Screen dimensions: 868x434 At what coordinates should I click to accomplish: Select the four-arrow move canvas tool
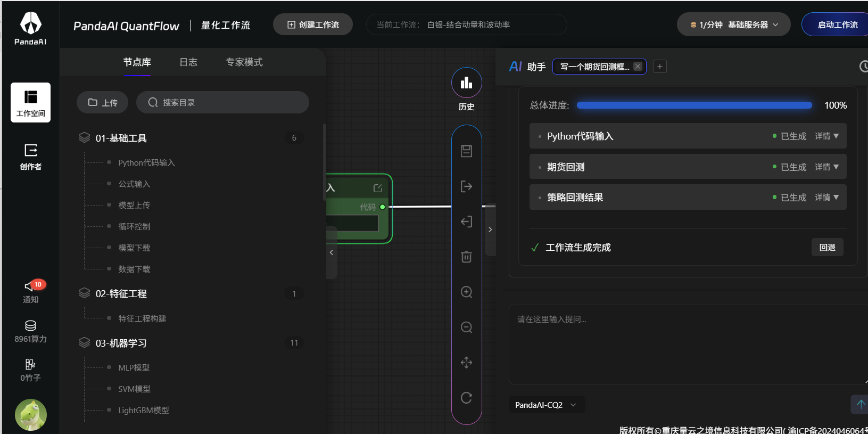[467, 363]
